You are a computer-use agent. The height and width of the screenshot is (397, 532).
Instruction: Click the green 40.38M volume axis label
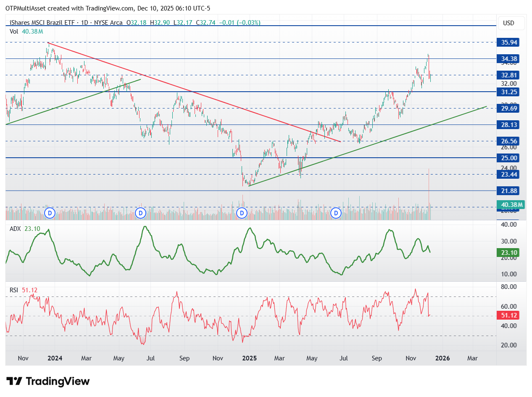tap(511, 205)
